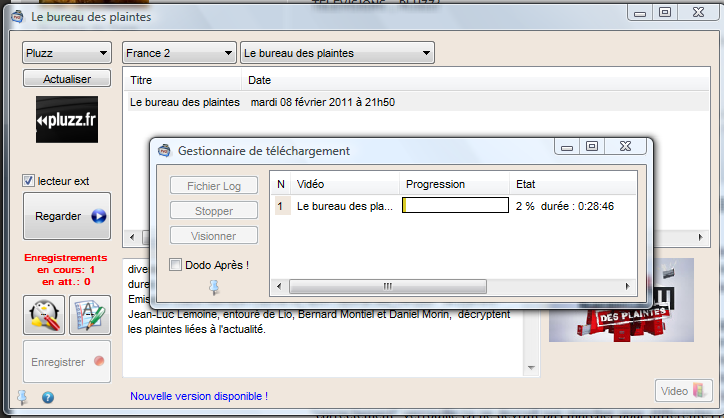
Task: Close the Le bureau des plaintes main window
Action: tap(698, 13)
